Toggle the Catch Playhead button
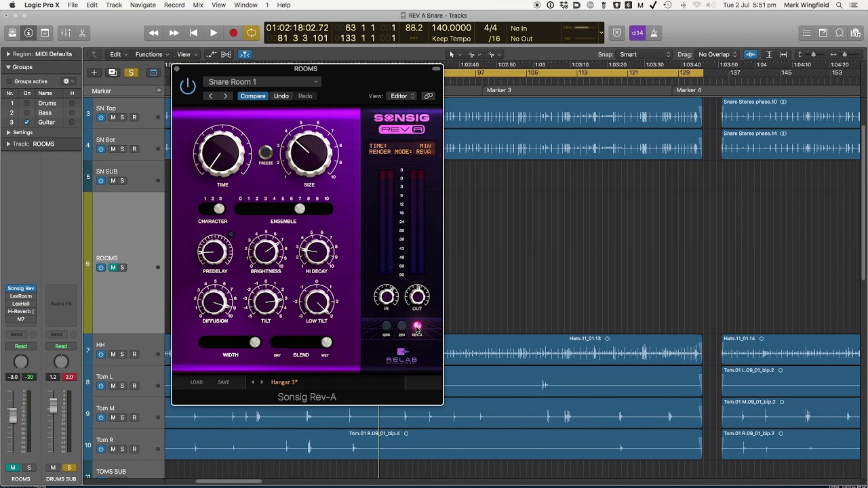The height and width of the screenshot is (488, 868). 245,54
